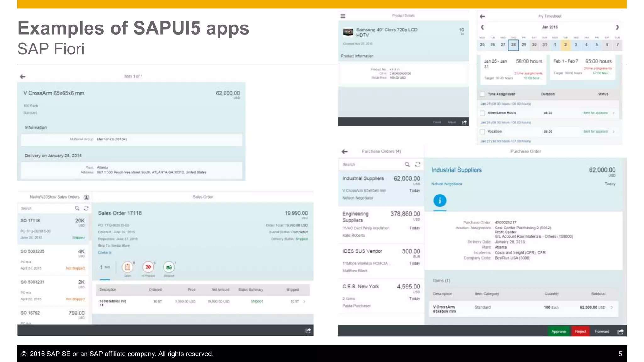The image size is (644, 362).
Task: Open Jan 25 - Jan 31 week card
Action: [513, 69]
